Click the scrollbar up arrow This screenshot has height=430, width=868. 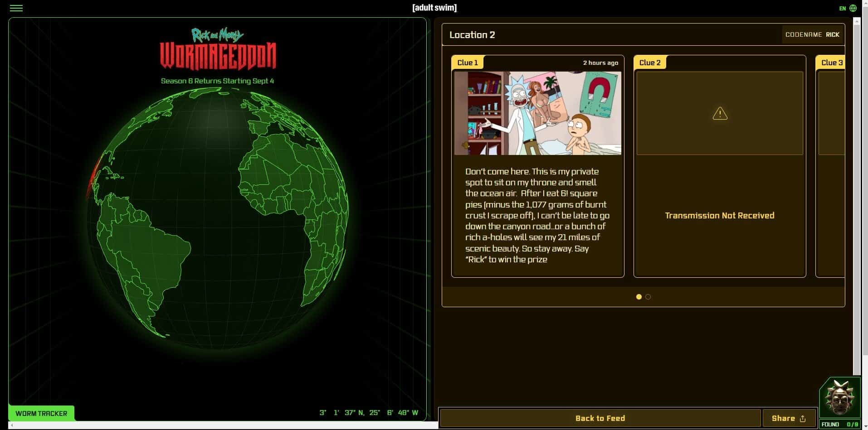(x=857, y=21)
